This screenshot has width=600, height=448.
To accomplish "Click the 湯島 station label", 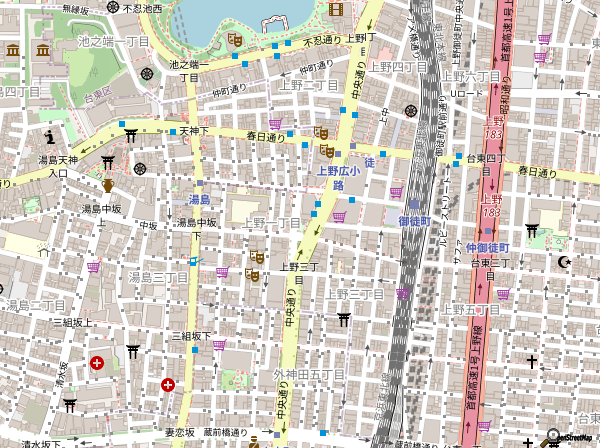I will (199, 200).
